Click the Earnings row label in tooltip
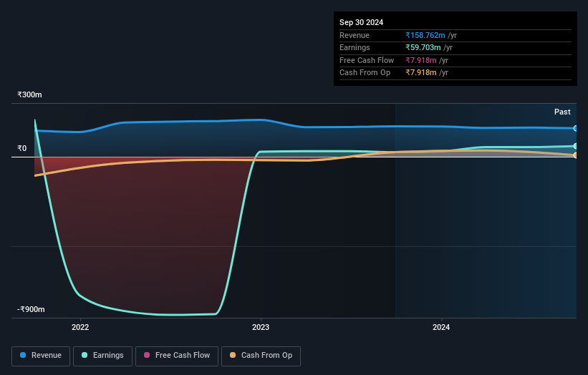 click(355, 47)
